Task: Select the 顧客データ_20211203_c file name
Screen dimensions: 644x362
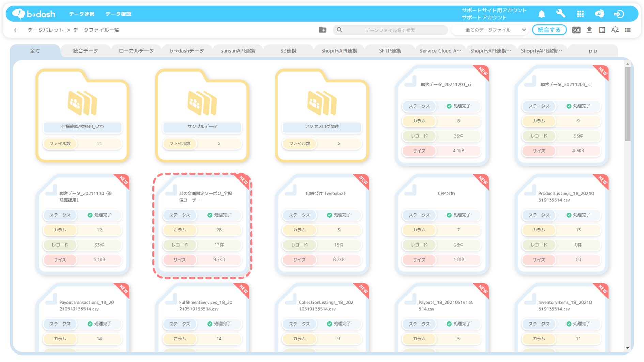Action: point(566,84)
